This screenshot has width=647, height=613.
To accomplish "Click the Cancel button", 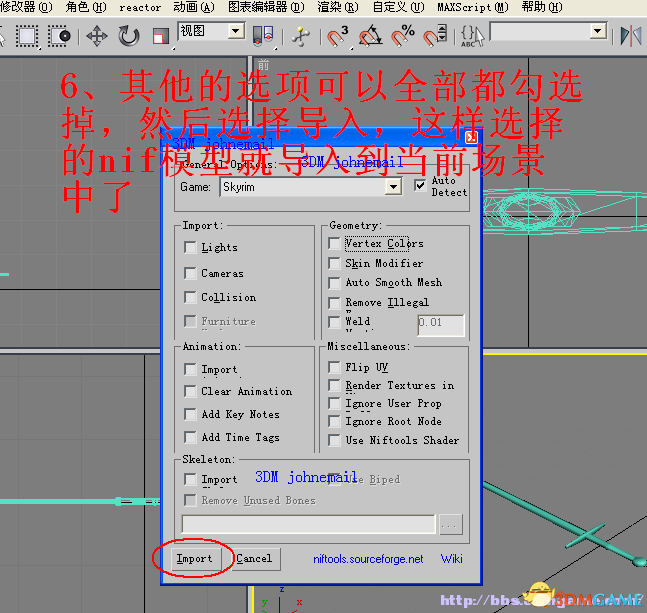I will coord(254,559).
